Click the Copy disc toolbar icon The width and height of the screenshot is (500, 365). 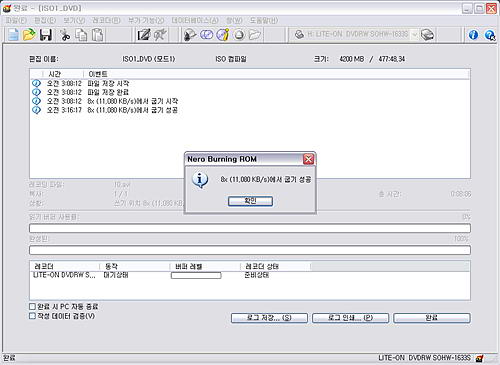pos(206,35)
